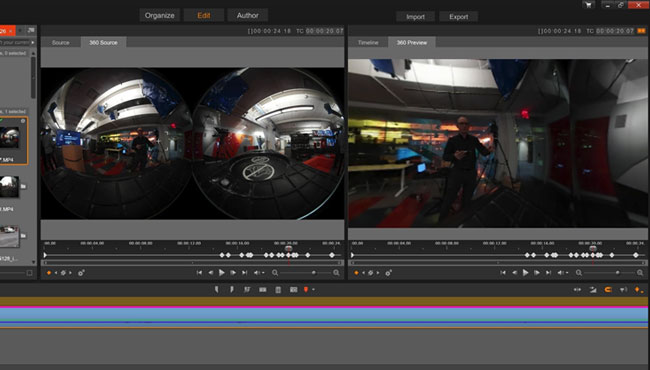Play the 360 Source clip
The image size is (650, 370).
tap(222, 273)
